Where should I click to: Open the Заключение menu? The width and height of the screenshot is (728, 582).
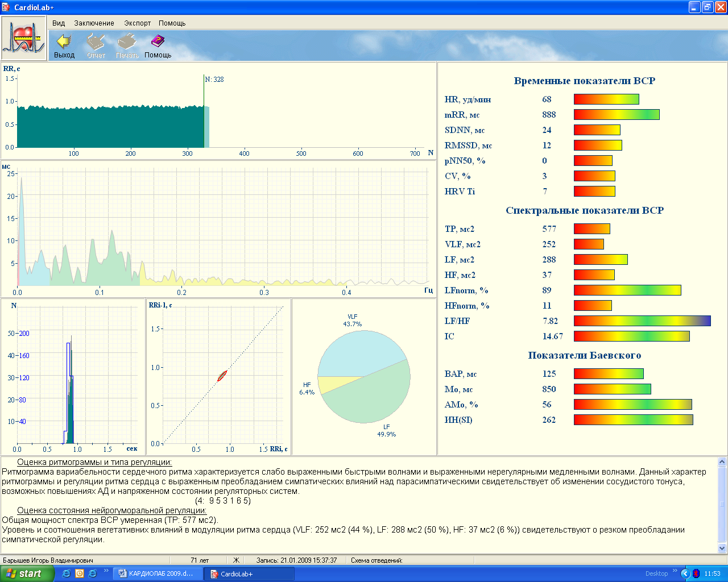[x=94, y=23]
